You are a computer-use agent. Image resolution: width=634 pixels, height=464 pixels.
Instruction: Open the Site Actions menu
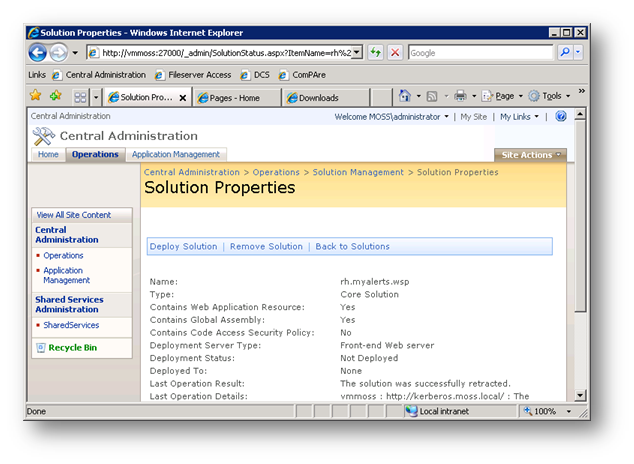coord(530,155)
